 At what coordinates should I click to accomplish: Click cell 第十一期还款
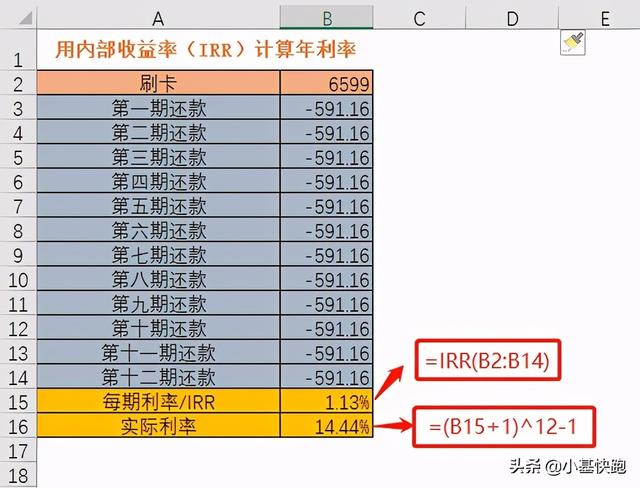tap(158, 352)
